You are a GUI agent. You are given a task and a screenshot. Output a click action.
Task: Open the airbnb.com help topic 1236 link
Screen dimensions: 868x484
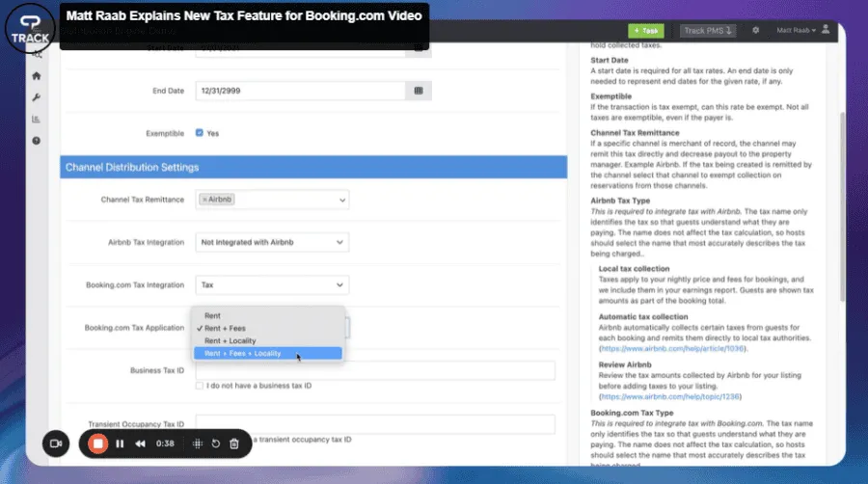point(670,396)
